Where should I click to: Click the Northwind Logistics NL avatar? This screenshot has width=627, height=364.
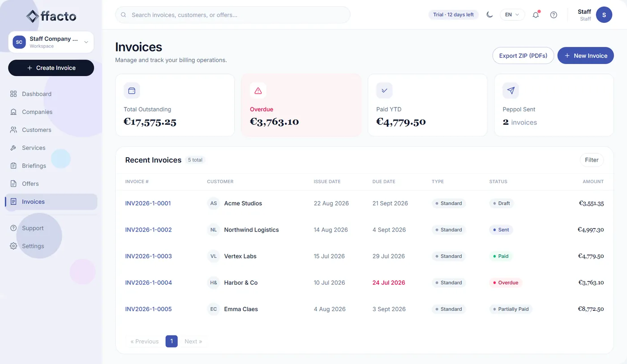point(214,230)
